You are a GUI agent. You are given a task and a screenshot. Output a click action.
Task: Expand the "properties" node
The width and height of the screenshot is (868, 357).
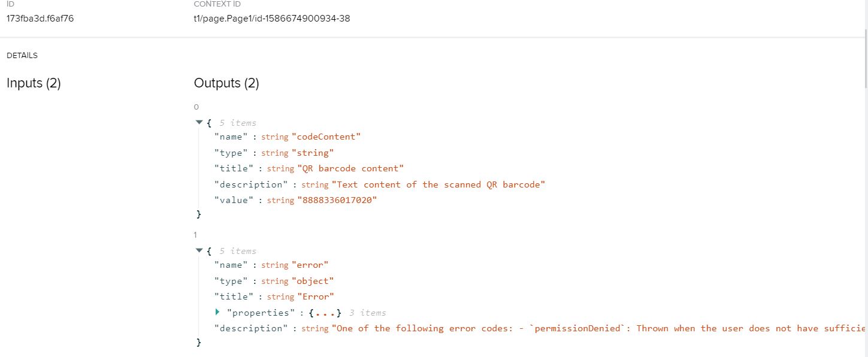pos(217,312)
